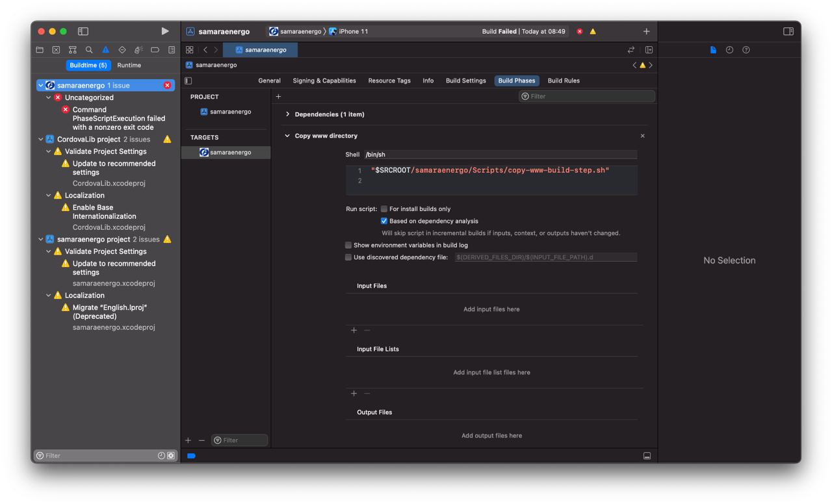Screen dimensions: 832x504
Task: Collapse samaraenergo project 2 issues
Action: pyautogui.click(x=41, y=240)
